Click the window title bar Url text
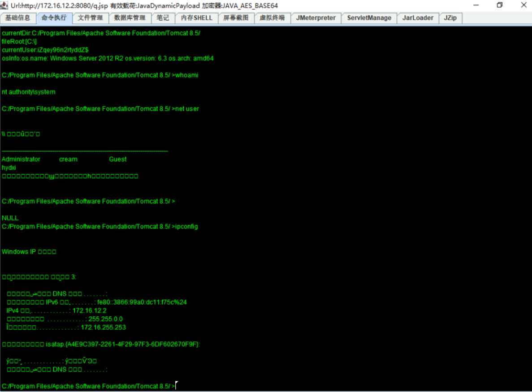 point(144,5)
